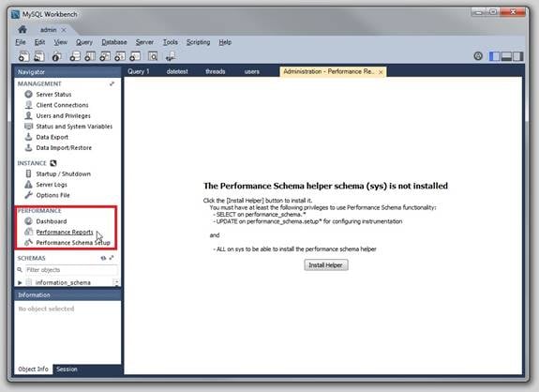The height and width of the screenshot is (392, 539).
Task: Switch to the datetest tab
Action: click(x=177, y=71)
